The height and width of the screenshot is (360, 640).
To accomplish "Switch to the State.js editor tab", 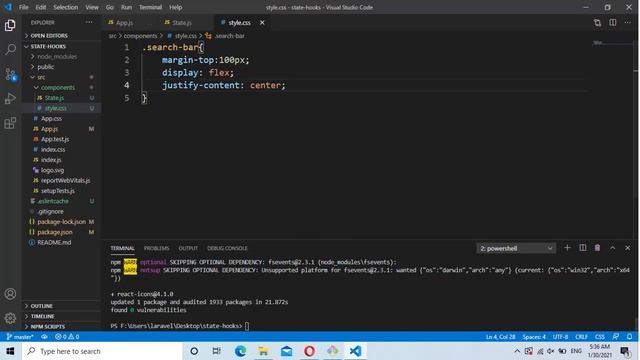I will 182,23.
